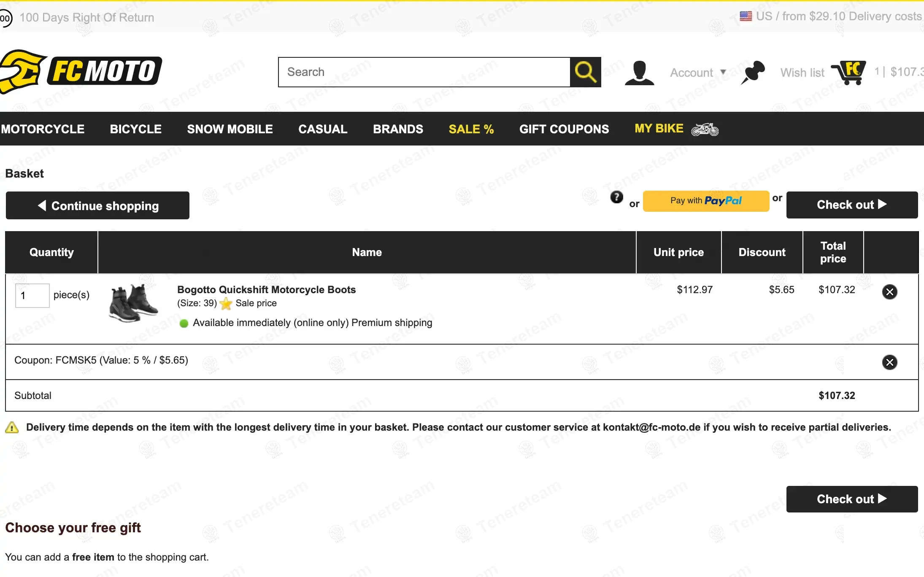
Task: Click the US flag icon
Action: (746, 16)
